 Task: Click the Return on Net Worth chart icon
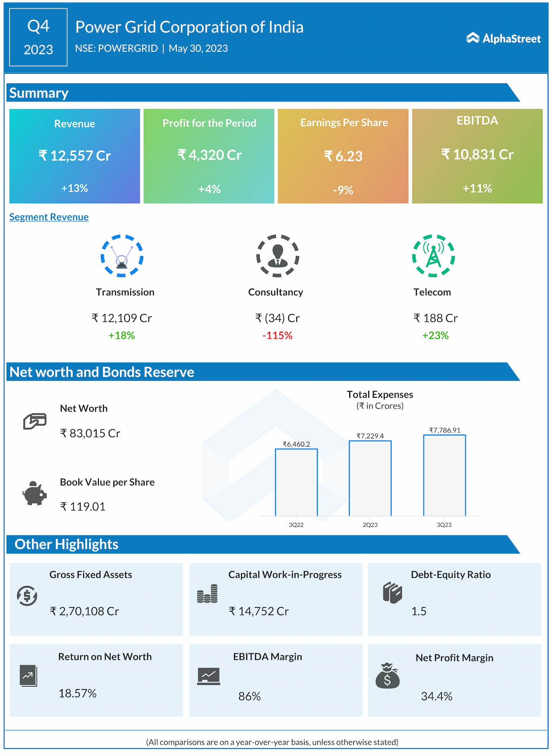coord(28,676)
